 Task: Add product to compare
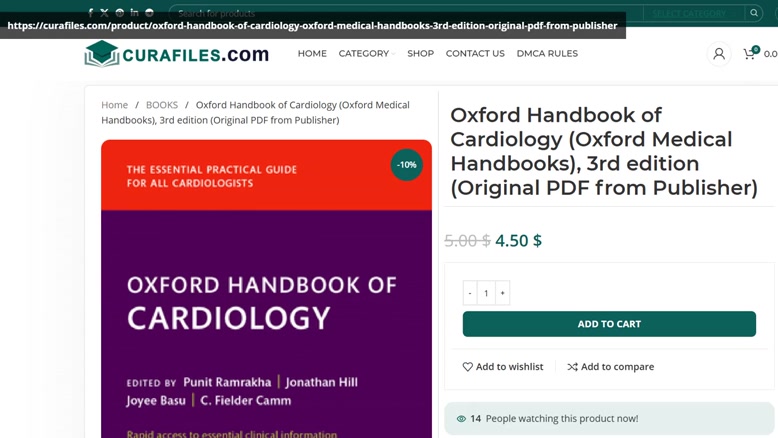pyautogui.click(x=611, y=367)
